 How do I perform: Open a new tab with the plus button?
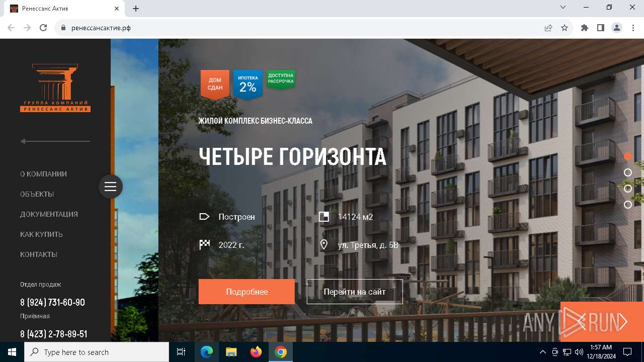[136, 9]
